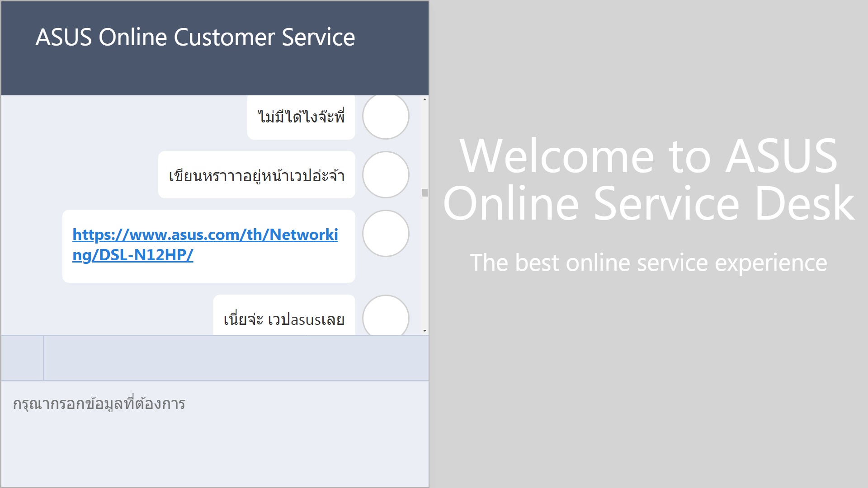Click the avatar beside the 'เนี่ยจ่ะ เวปasusเลย' message

(x=386, y=315)
